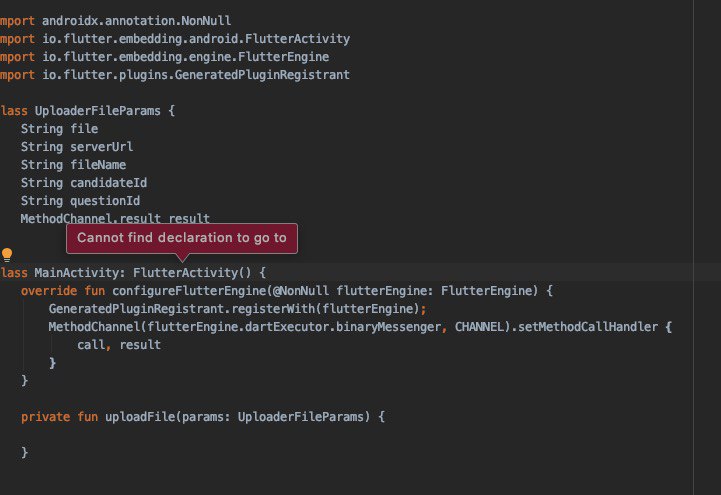
Task: Click the 'String fileName' field line
Action: click(74, 165)
